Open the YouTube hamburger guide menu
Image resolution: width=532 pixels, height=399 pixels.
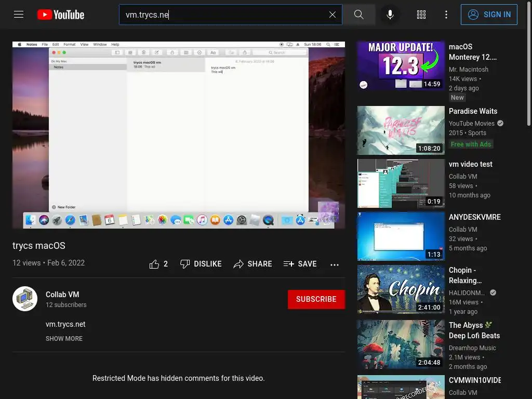click(x=19, y=15)
